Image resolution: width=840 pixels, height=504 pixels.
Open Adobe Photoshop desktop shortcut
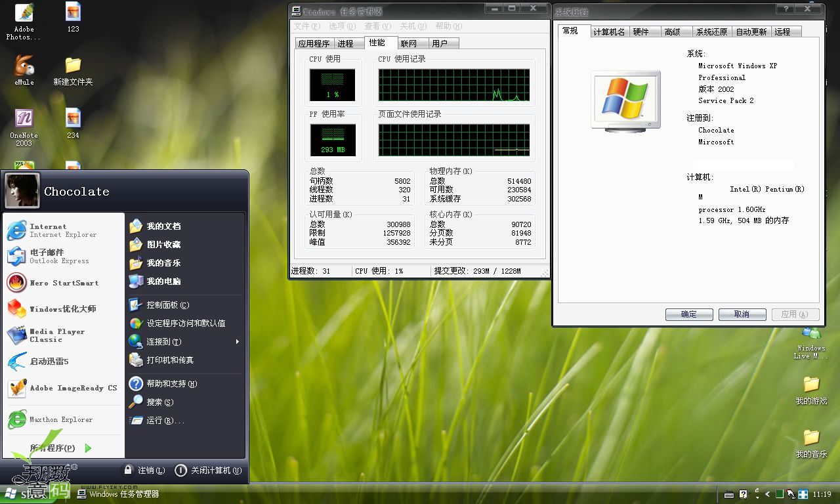tap(24, 21)
